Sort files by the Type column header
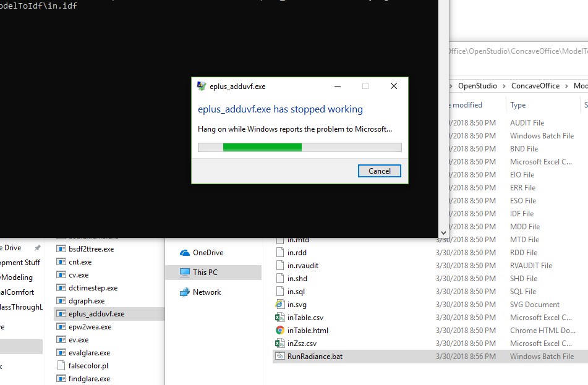Viewport: 588px width, 385px height. [518, 105]
